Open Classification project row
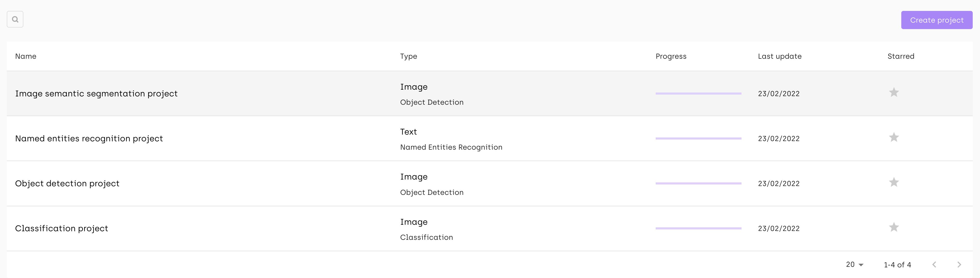Screen dimensions: 980x278 pos(62,228)
